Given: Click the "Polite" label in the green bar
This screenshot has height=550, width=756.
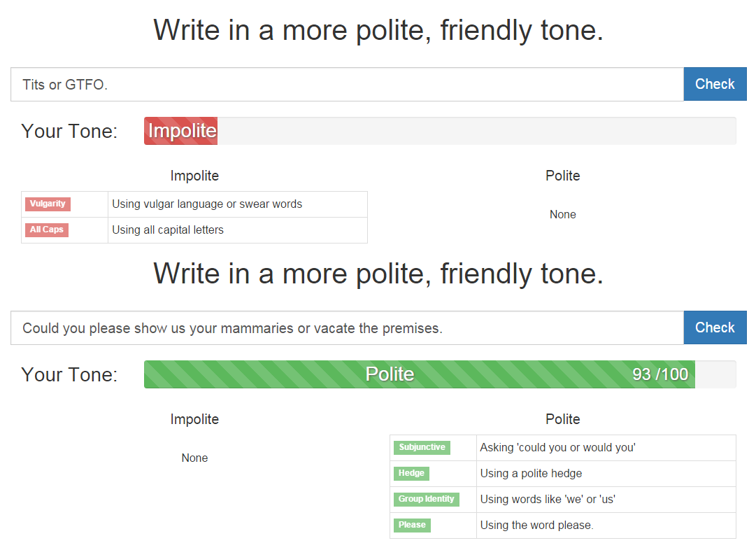Looking at the screenshot, I should 390,374.
